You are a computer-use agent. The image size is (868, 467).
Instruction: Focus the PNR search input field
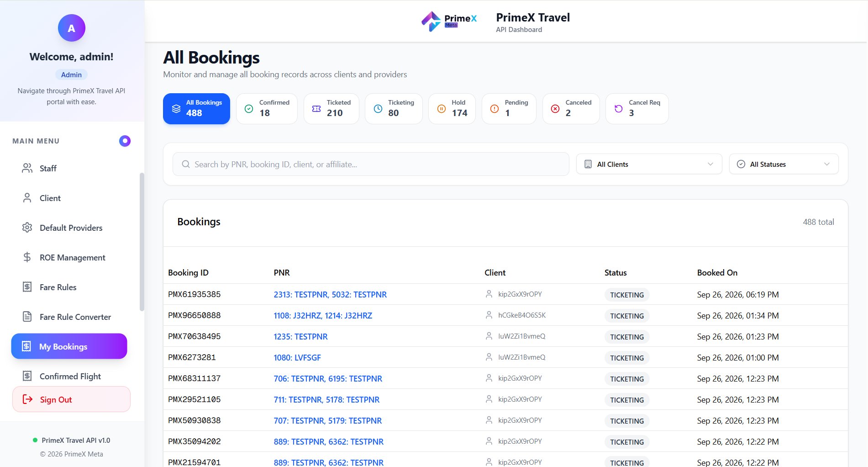[x=371, y=164]
